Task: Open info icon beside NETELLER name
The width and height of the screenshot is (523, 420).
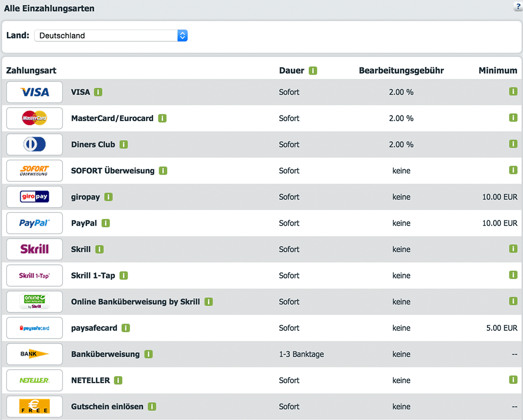Action: pos(118,380)
